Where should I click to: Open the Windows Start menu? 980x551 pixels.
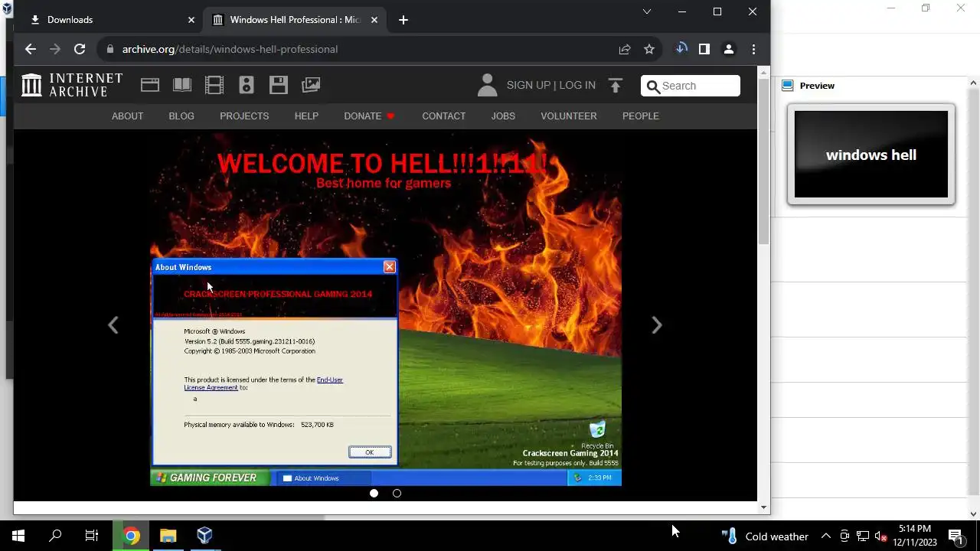click(x=18, y=536)
